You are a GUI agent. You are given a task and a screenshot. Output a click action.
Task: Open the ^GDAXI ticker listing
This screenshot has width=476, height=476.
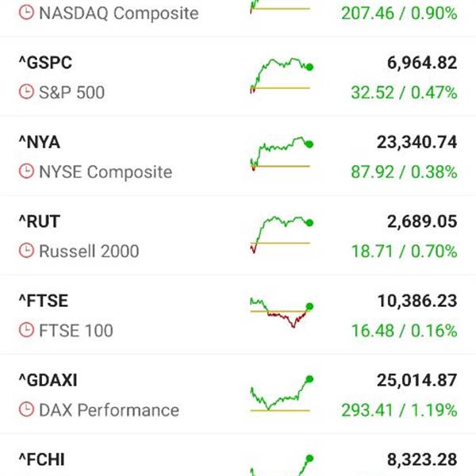(48, 380)
